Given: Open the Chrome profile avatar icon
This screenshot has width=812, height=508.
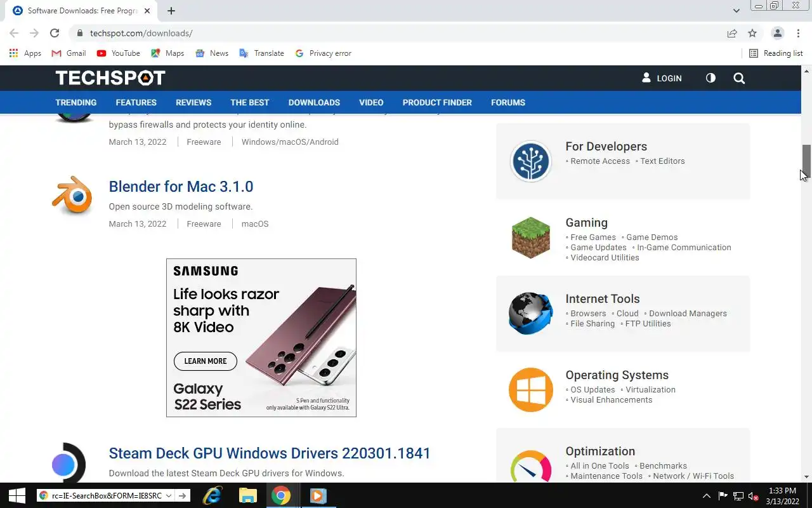Looking at the screenshot, I should [777, 33].
